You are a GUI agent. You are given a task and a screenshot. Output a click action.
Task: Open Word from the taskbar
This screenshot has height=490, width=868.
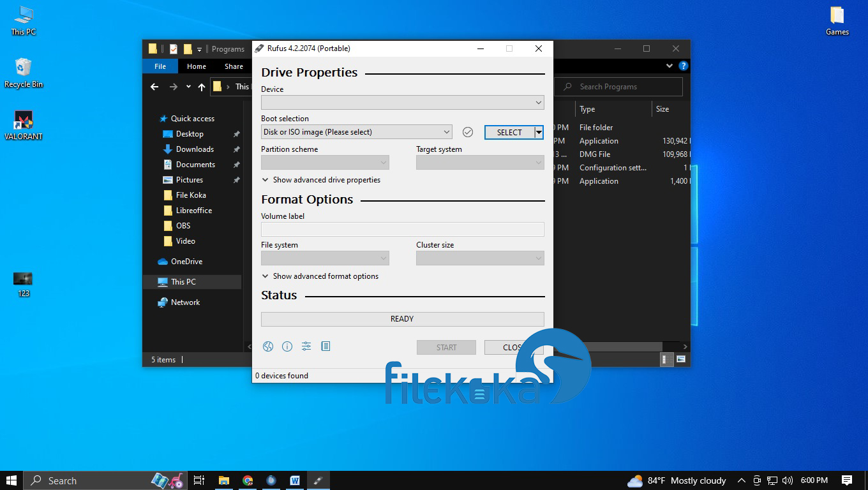point(295,480)
